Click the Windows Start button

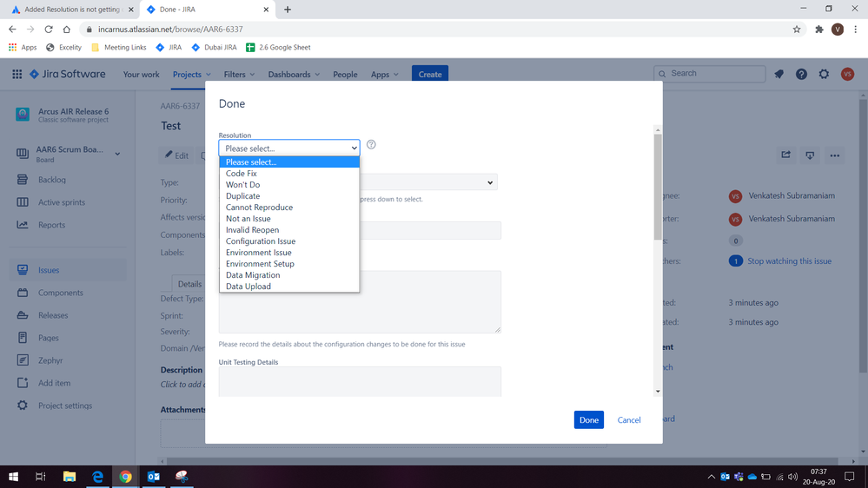pos(13,477)
